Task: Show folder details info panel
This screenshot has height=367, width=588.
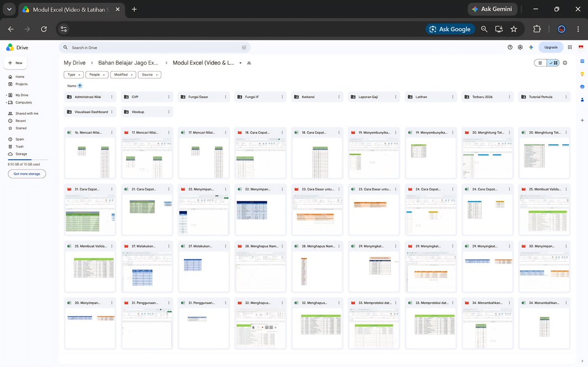Action: tap(565, 63)
